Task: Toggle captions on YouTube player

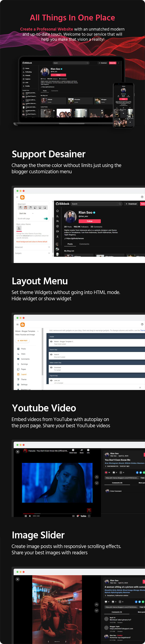Action: tap(73, 516)
